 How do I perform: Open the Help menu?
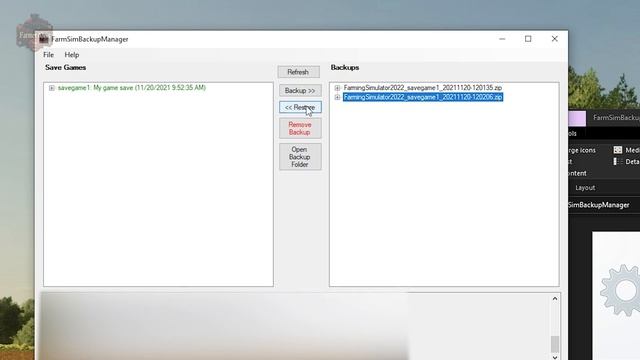(72, 55)
